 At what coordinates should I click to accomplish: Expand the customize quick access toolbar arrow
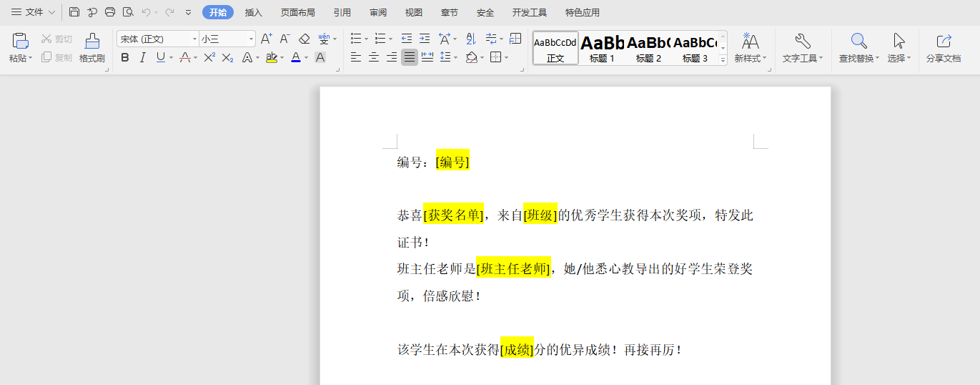click(188, 12)
